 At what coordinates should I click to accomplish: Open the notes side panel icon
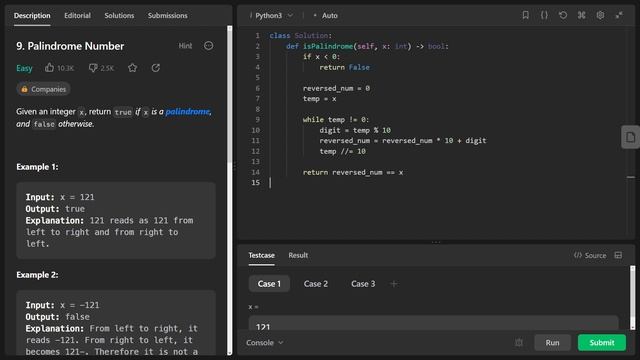[x=631, y=137]
